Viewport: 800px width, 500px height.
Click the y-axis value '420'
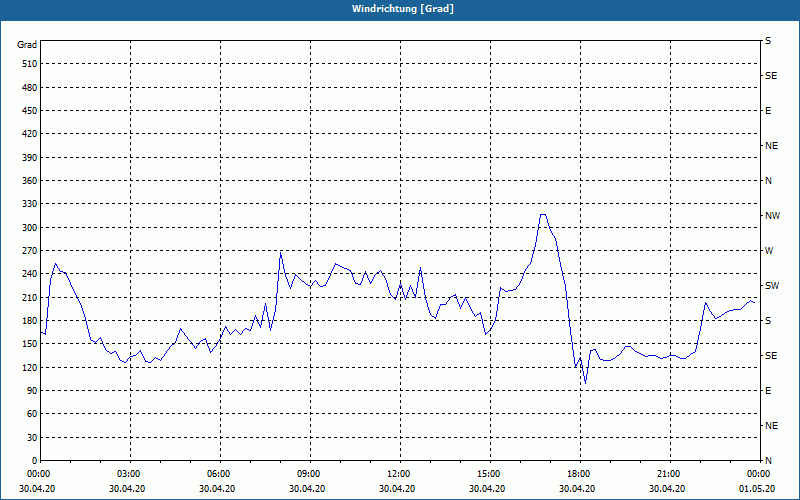30,134
